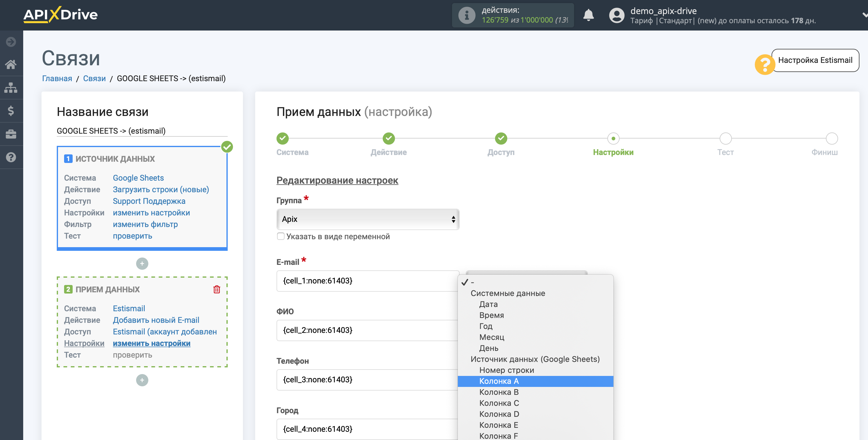868x440 pixels.
Task: Add a step with the plus icon between blocks
Action: pos(142,263)
